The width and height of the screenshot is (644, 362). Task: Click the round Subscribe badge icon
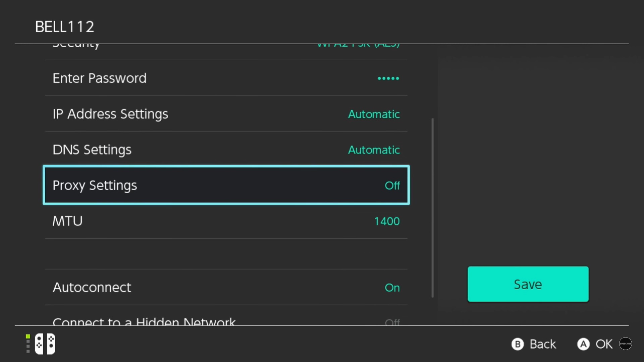click(625, 344)
